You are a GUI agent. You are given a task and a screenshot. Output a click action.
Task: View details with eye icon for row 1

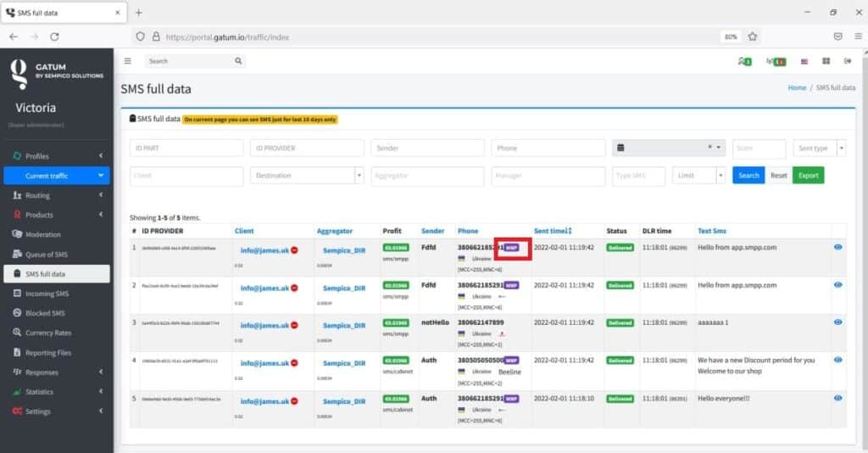(x=838, y=247)
